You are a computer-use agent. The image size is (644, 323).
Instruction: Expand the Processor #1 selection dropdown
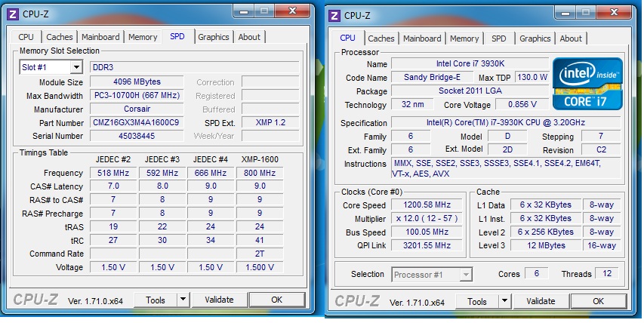[x=465, y=275]
